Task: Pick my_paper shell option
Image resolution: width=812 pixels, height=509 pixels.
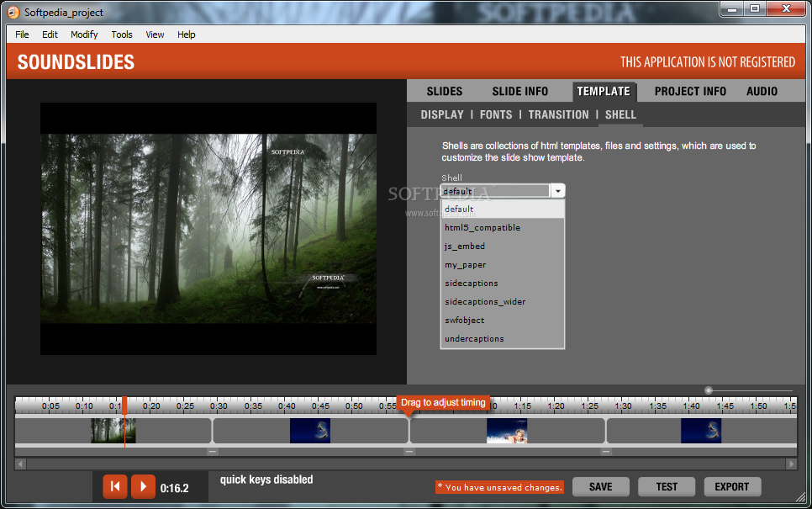Action: coord(502,265)
